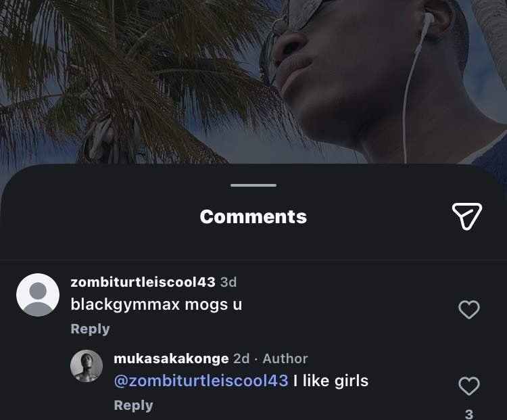
Task: Tap the "blackgymmax mogs u" comment text
Action: coord(156,304)
